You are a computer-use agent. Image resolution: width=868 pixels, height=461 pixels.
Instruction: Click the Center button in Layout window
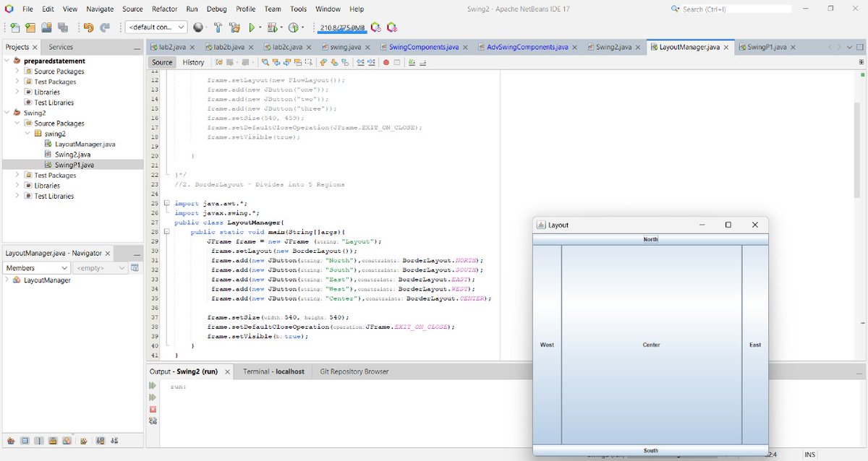(x=651, y=345)
